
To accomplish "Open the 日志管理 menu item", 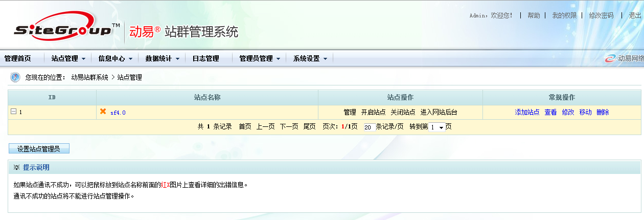I will point(205,58).
